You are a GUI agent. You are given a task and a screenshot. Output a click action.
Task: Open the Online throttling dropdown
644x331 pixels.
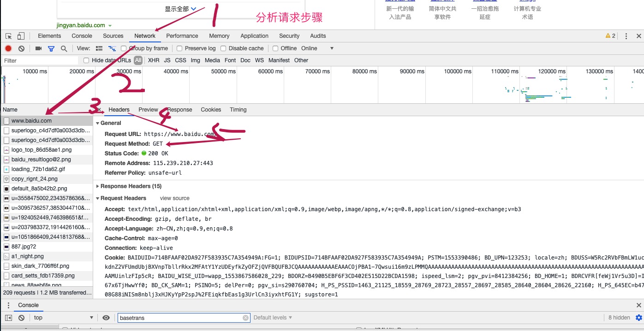(317, 48)
